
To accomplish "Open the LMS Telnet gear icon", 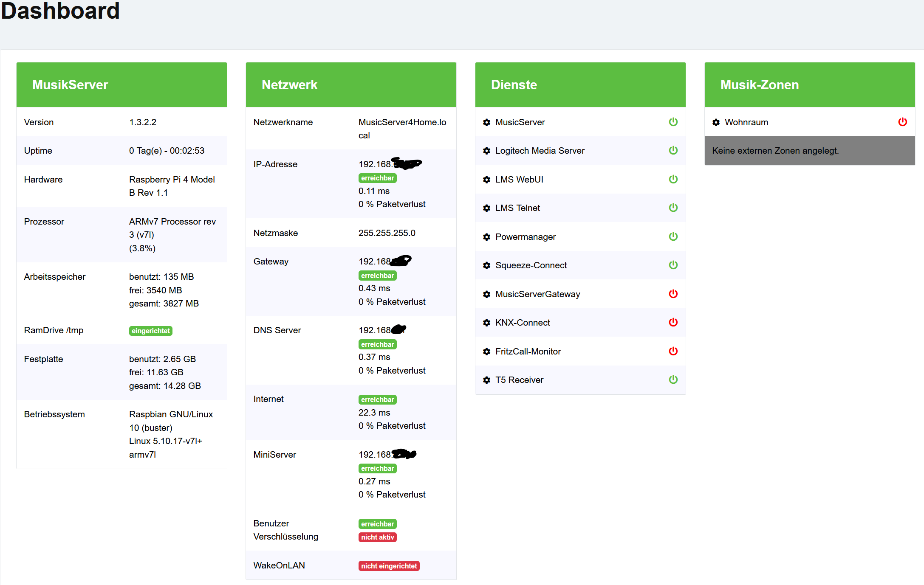I will (486, 208).
